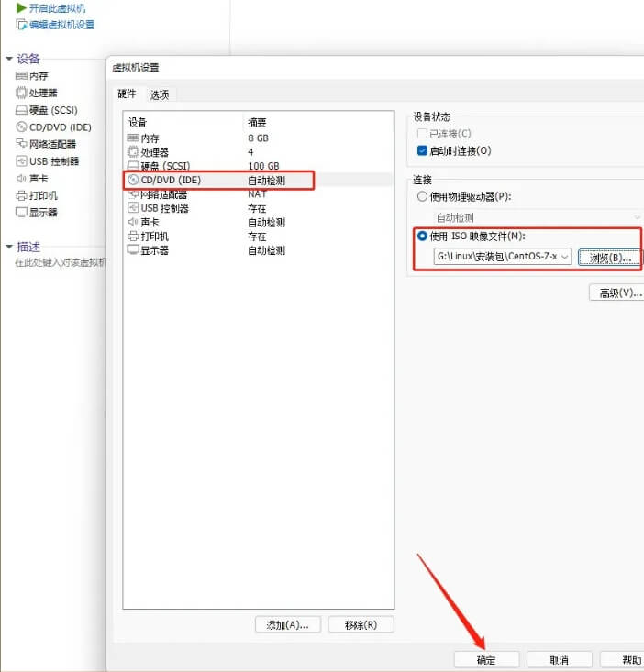This screenshot has height=672, width=644.
Task: Select the processor count value 4
Action: coord(250,151)
